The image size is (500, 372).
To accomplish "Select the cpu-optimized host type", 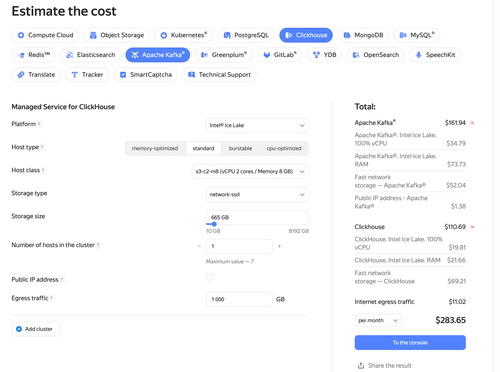I will point(284,148).
